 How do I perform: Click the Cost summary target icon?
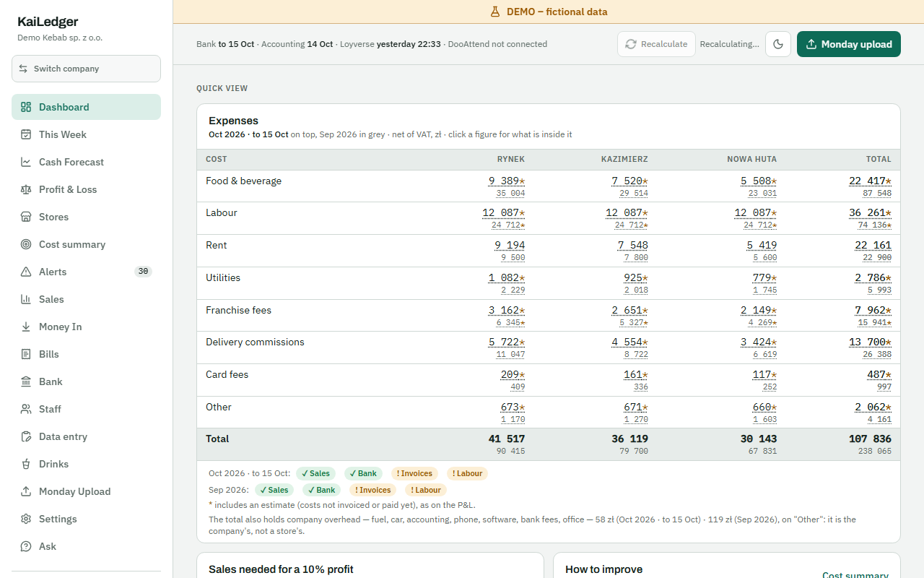pos(26,244)
